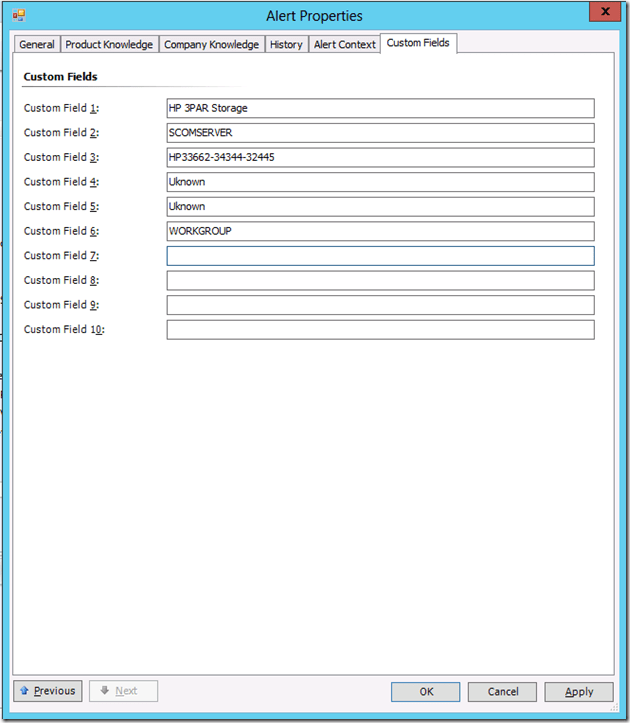Click into the Custom Field 4 box
The width and height of the screenshot is (630, 723).
380,182
